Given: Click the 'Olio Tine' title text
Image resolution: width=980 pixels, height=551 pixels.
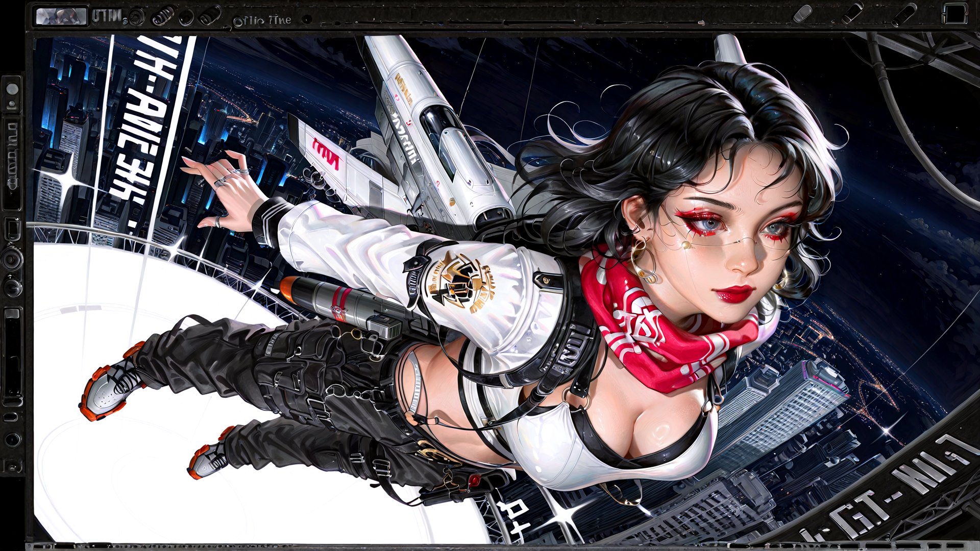Looking at the screenshot, I should pyautogui.click(x=262, y=20).
